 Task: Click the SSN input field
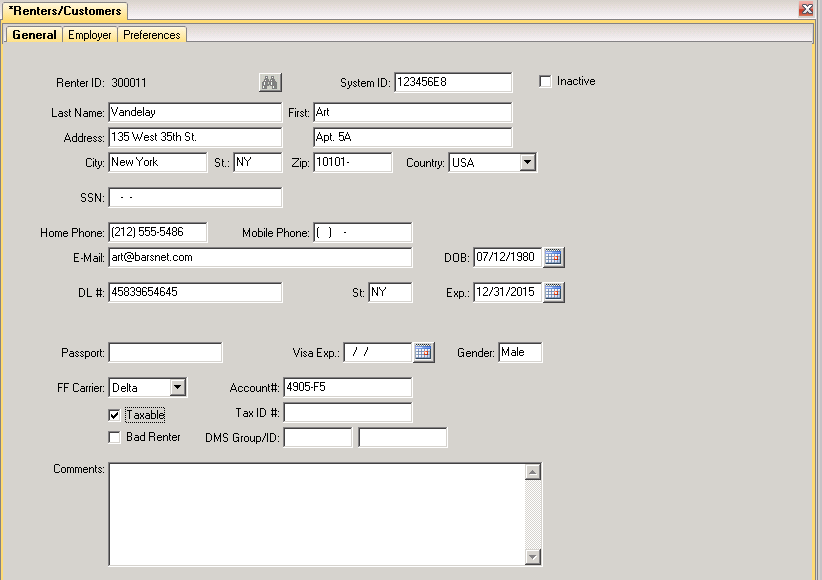[195, 198]
